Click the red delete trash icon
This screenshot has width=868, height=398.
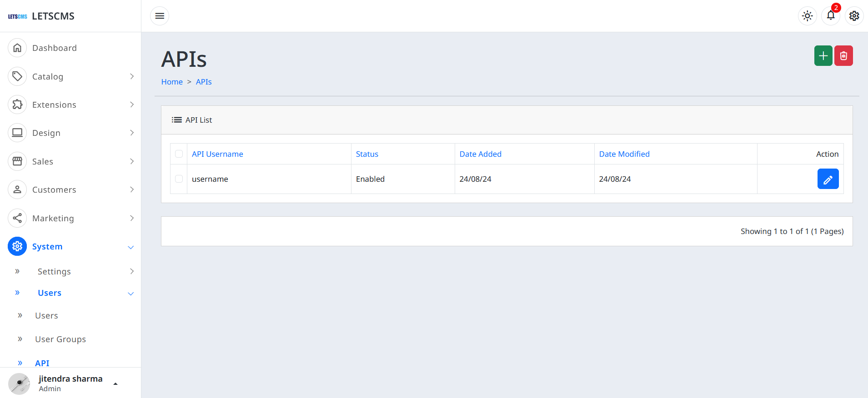843,56
